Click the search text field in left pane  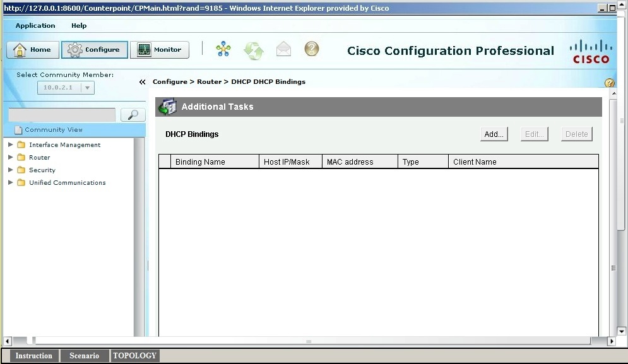62,115
